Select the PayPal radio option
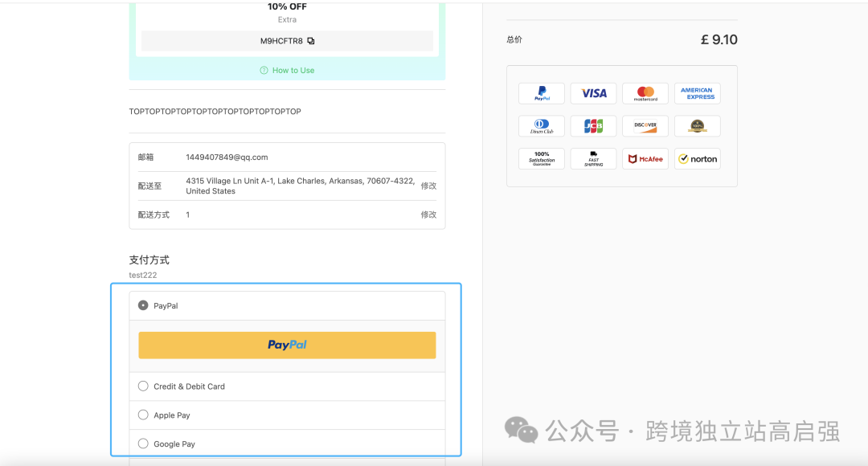 [x=143, y=305]
